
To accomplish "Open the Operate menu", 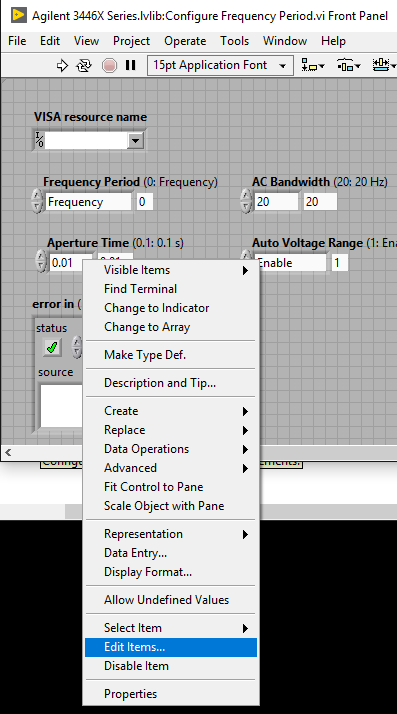I will [185, 41].
